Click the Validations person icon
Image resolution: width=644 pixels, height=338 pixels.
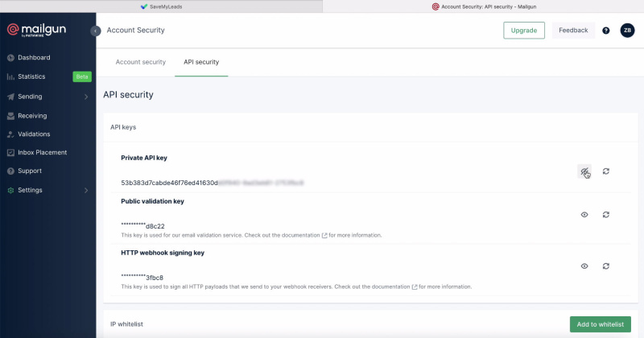click(10, 134)
